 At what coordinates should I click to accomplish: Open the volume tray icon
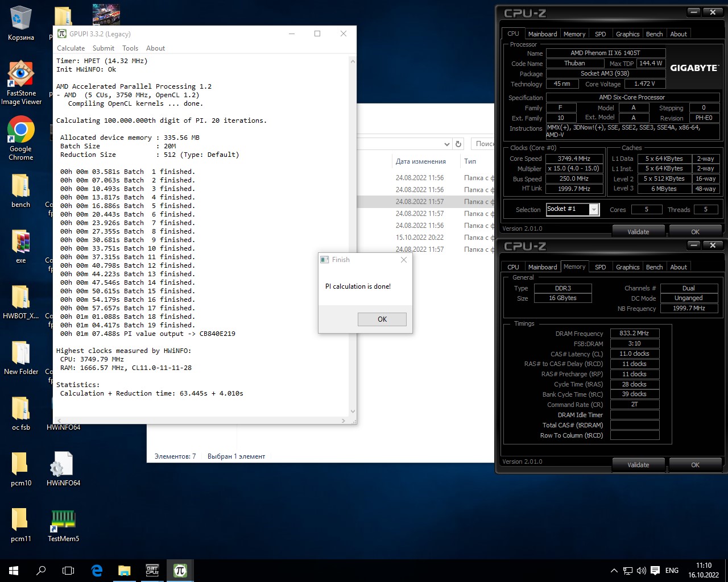click(642, 571)
